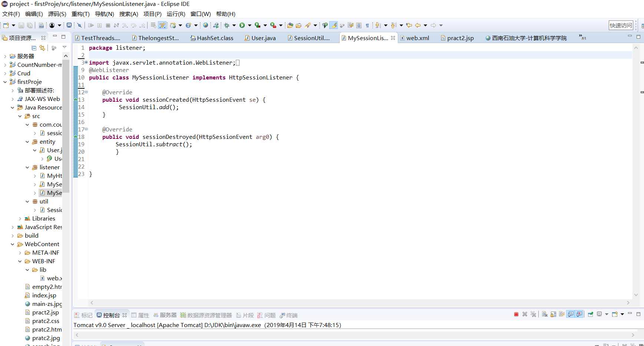Click Remove All Terminated Launches icon in console

[534, 314]
